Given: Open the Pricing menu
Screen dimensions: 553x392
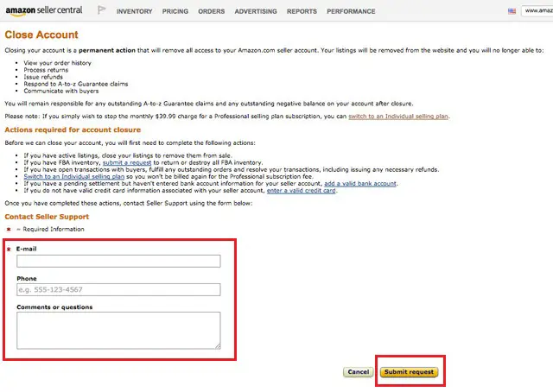Looking at the screenshot, I should 175,11.
